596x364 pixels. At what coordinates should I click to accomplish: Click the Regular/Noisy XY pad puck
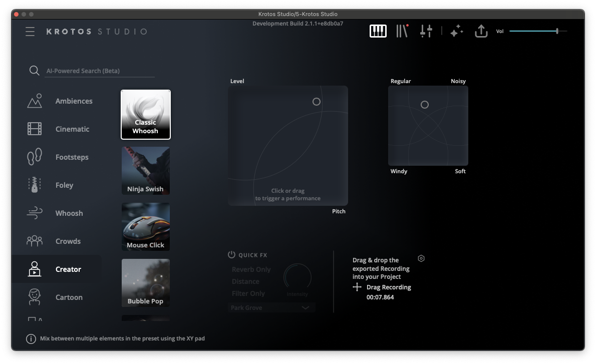(x=425, y=105)
